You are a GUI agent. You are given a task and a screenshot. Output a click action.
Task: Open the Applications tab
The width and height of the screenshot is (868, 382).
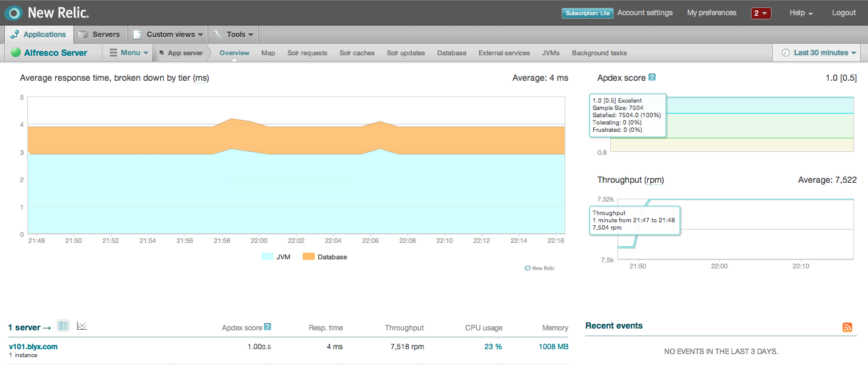tap(39, 35)
